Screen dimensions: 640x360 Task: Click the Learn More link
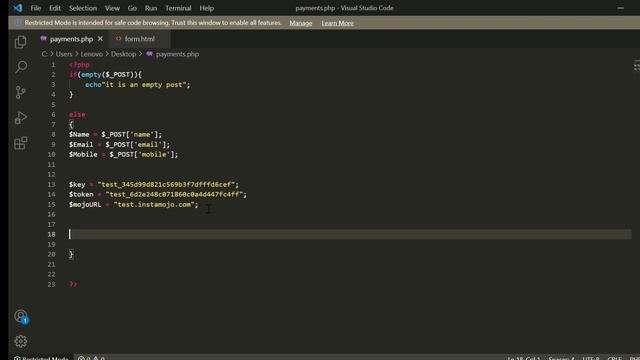[x=338, y=23]
